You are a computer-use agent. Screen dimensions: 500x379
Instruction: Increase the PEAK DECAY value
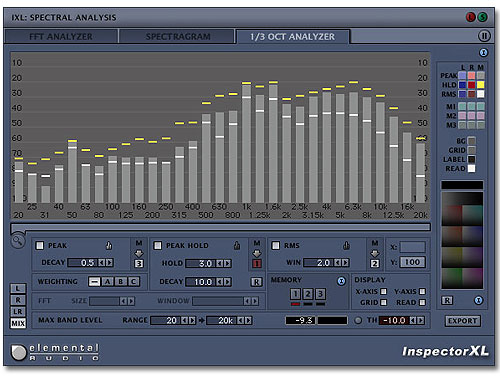pos(109,263)
